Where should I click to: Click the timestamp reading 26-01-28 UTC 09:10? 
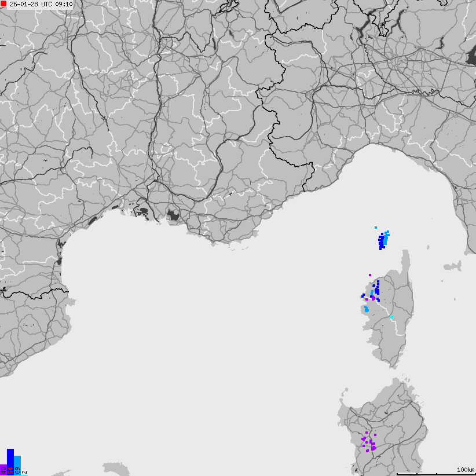pos(41,5)
